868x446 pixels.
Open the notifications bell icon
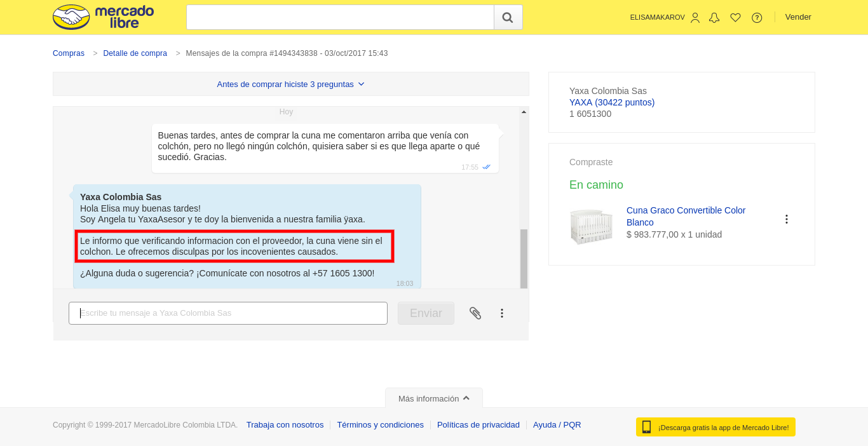(x=714, y=18)
